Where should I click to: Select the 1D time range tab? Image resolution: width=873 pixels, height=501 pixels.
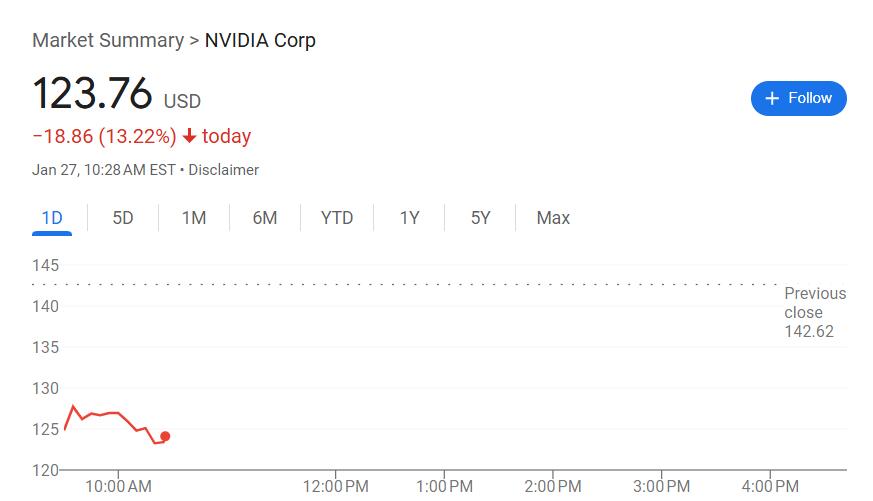pyautogui.click(x=52, y=218)
